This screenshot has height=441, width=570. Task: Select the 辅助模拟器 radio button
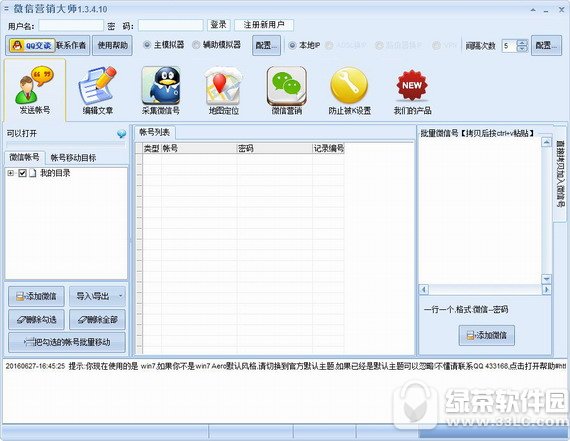coord(196,45)
